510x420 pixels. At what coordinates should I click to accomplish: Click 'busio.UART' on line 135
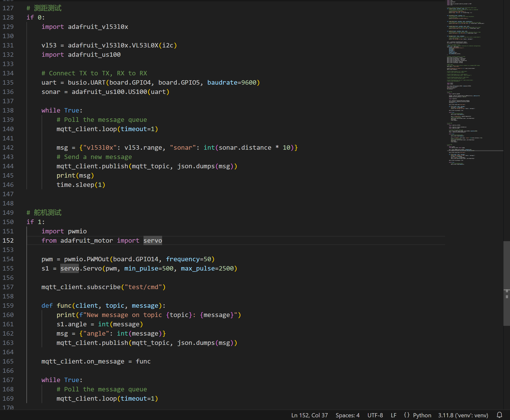(x=87, y=82)
